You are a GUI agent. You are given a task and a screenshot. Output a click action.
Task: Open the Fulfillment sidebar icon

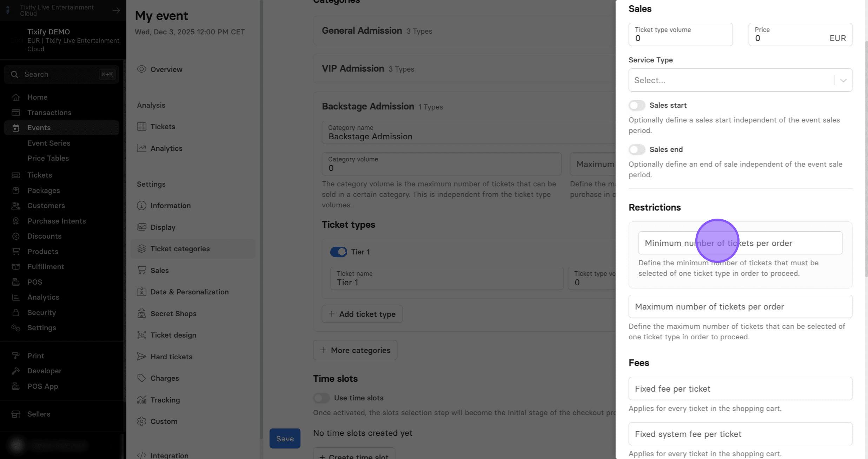tap(15, 267)
